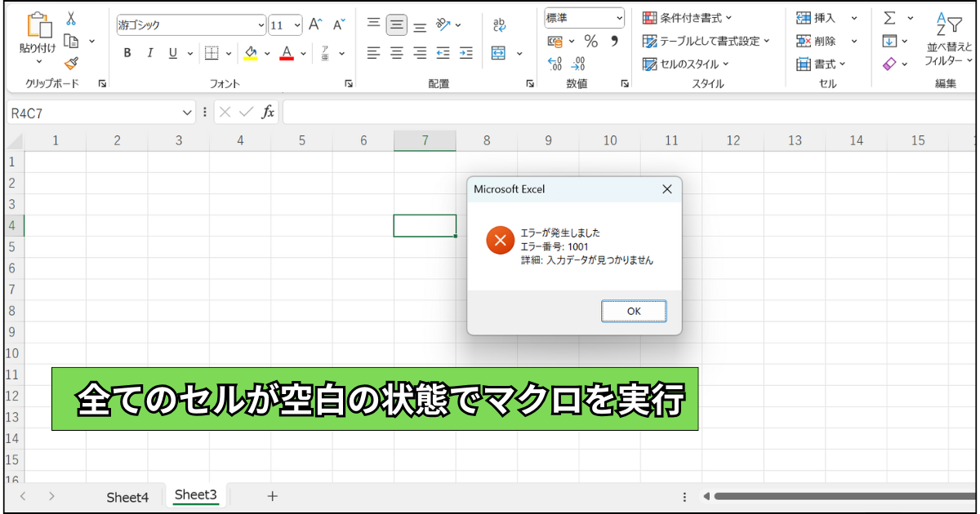This screenshot has height=514, width=980.
Task: Expand the Paste options arrow
Action: [38, 62]
